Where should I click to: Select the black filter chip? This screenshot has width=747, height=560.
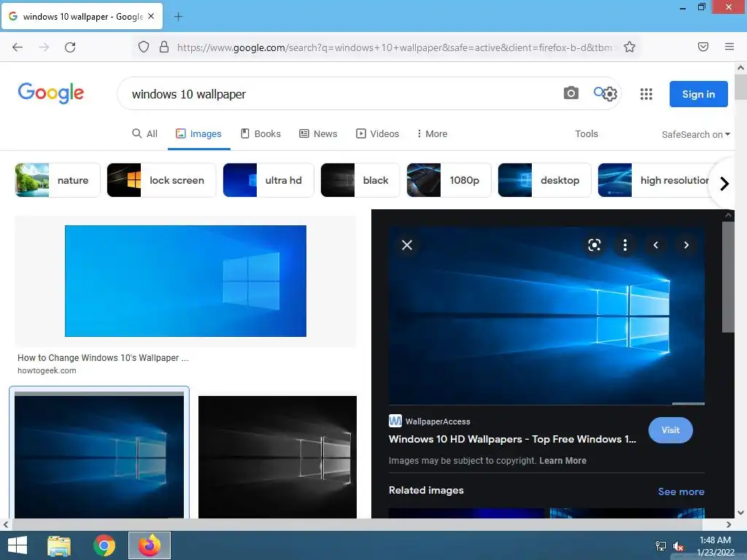[x=360, y=180]
